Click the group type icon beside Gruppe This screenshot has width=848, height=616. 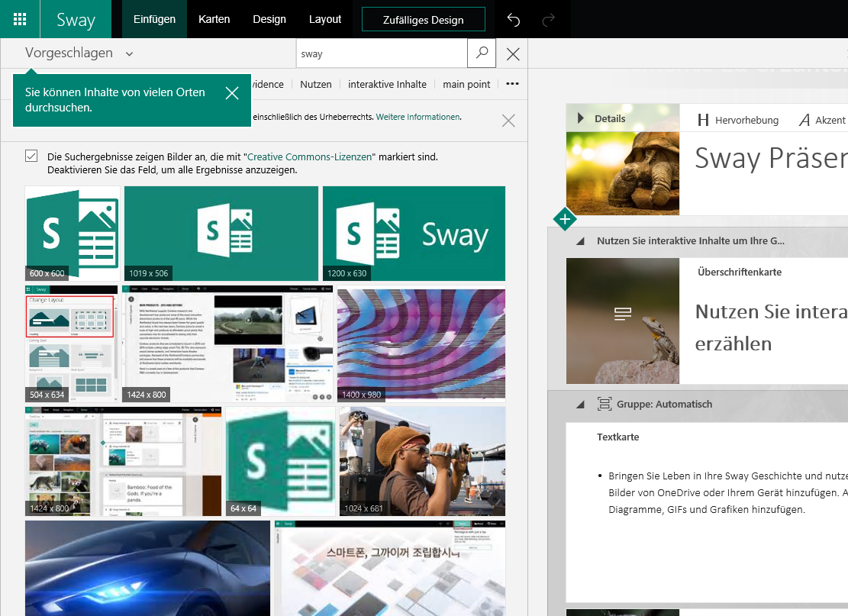[x=604, y=404]
